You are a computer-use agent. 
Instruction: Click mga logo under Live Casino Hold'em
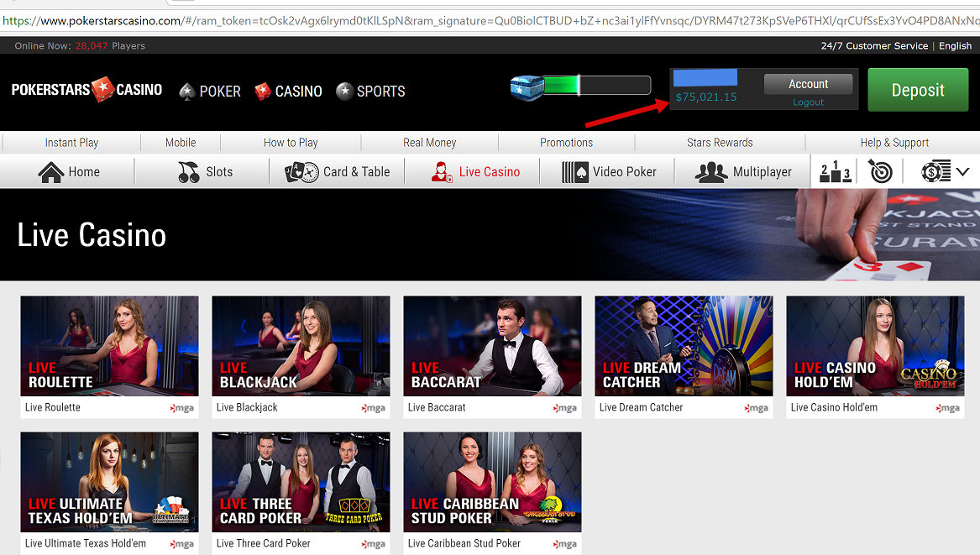(x=947, y=408)
